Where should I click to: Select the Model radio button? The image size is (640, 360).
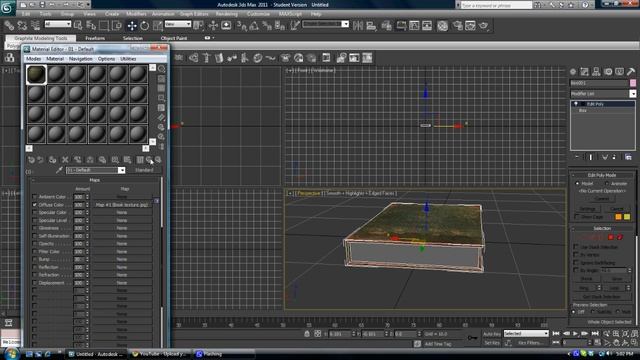(x=577, y=184)
